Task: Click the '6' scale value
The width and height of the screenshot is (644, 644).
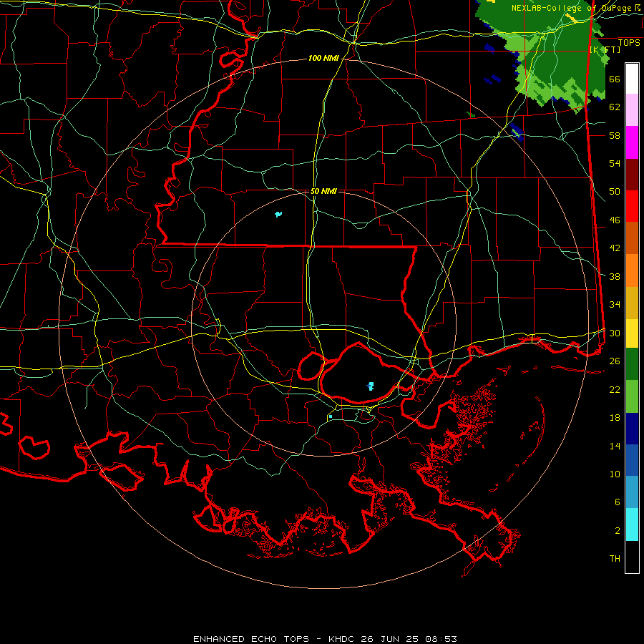Action: (x=618, y=502)
